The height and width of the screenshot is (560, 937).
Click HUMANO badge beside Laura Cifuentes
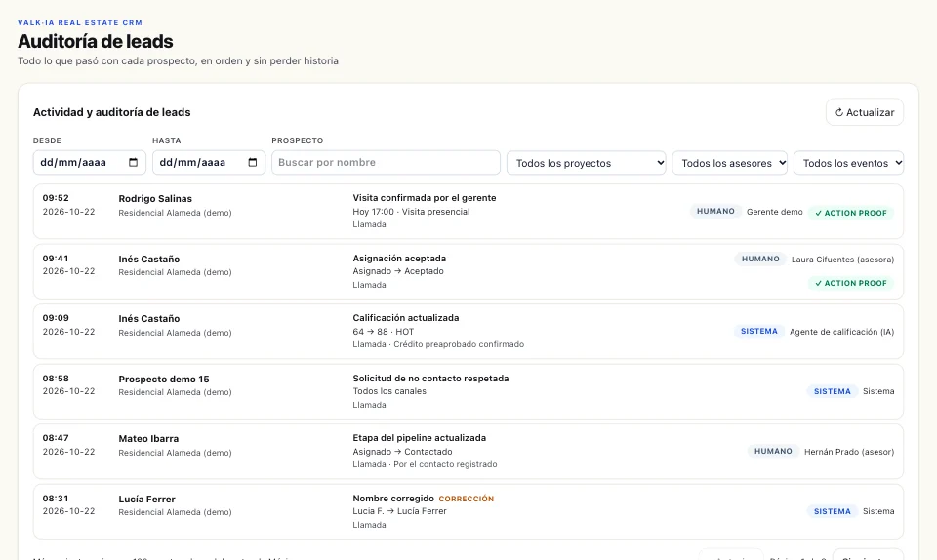[x=760, y=260]
